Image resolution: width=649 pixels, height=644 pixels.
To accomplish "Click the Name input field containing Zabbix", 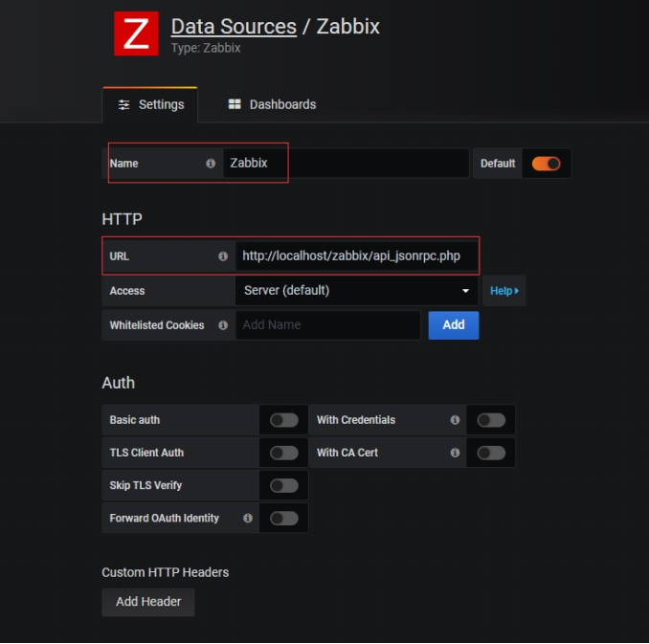I will 346,164.
